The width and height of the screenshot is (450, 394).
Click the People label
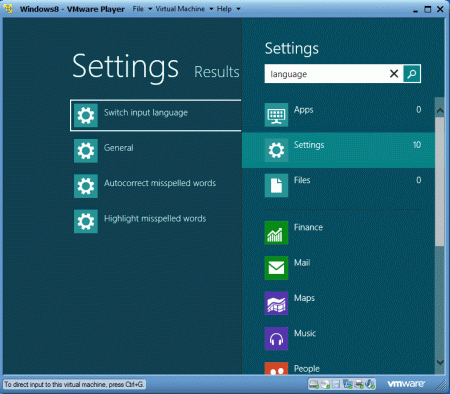pos(307,369)
